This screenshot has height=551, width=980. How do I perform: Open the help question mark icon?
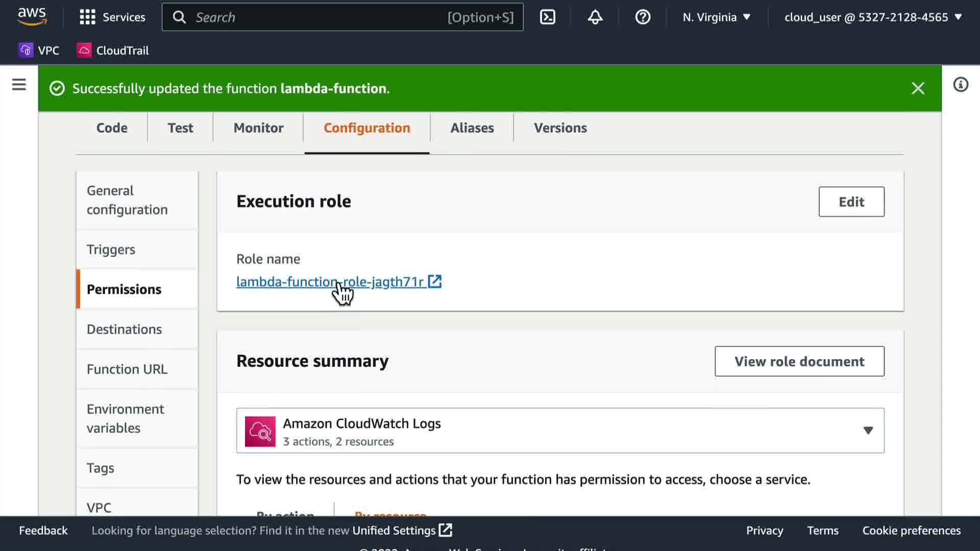642,17
